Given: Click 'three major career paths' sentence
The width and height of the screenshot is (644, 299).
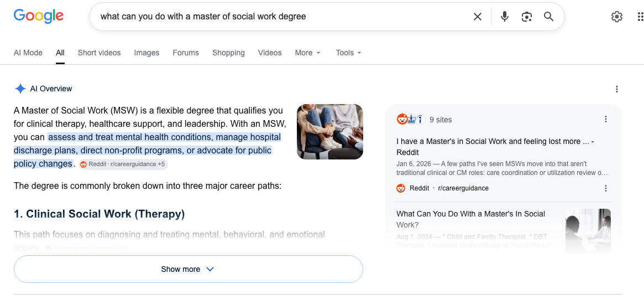Looking at the screenshot, I should click(x=148, y=185).
